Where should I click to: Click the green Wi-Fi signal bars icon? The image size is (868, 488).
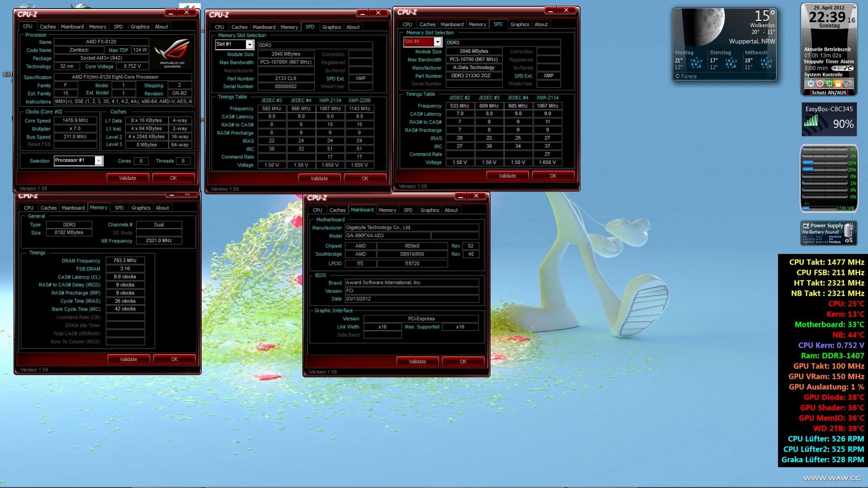(x=811, y=121)
